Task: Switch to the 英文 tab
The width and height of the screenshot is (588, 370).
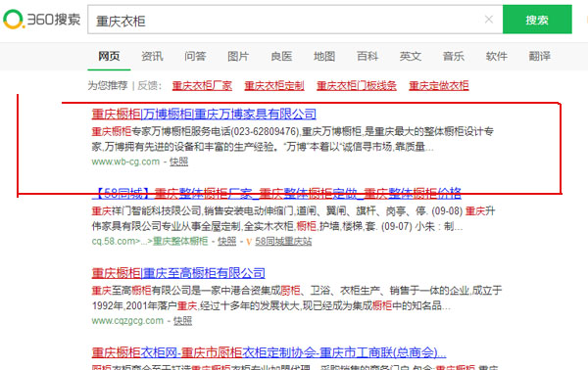Action: tap(411, 56)
